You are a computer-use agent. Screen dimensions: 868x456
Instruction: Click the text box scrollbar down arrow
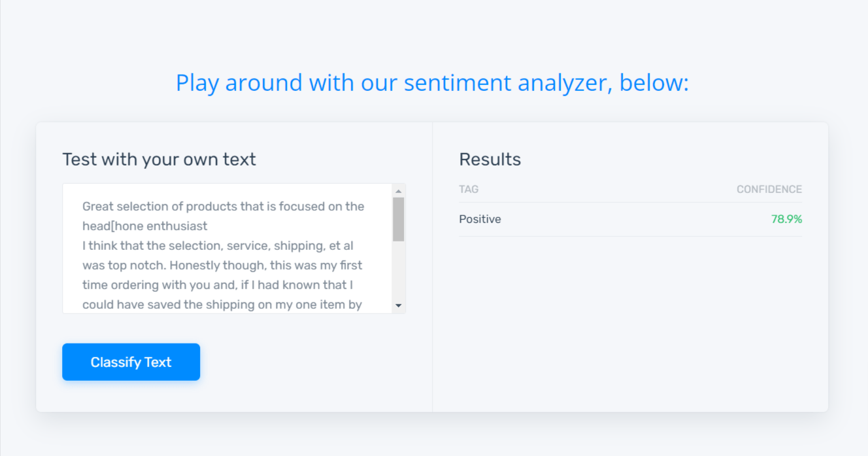coord(399,306)
